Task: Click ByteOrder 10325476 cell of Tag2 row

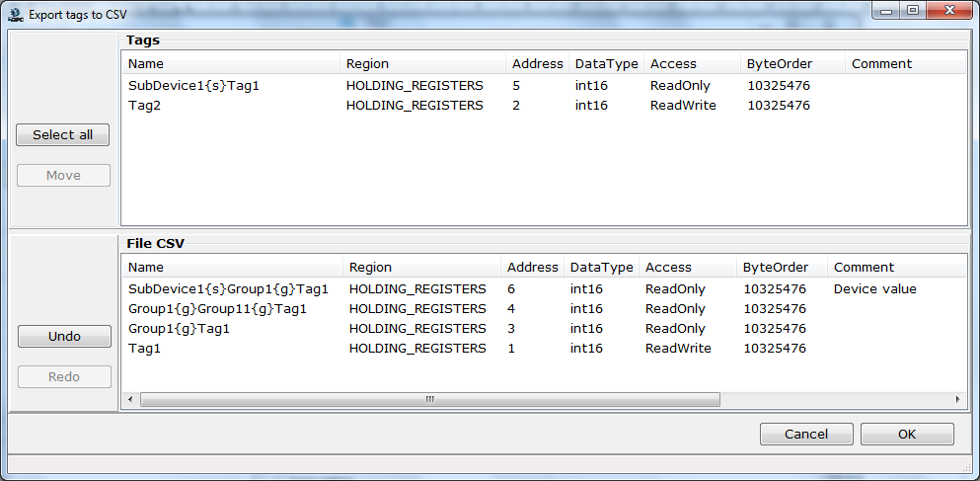Action: [779, 106]
